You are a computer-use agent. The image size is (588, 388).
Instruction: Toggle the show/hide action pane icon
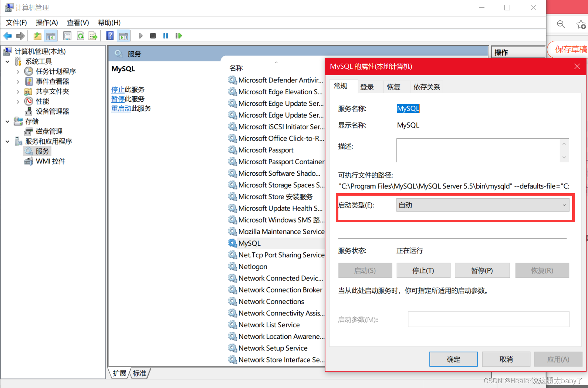[124, 36]
